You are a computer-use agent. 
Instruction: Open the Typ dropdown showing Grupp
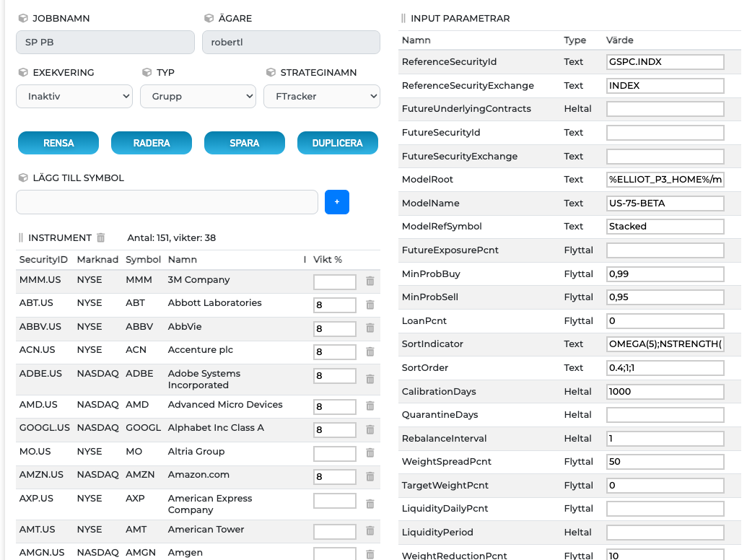[x=198, y=96]
